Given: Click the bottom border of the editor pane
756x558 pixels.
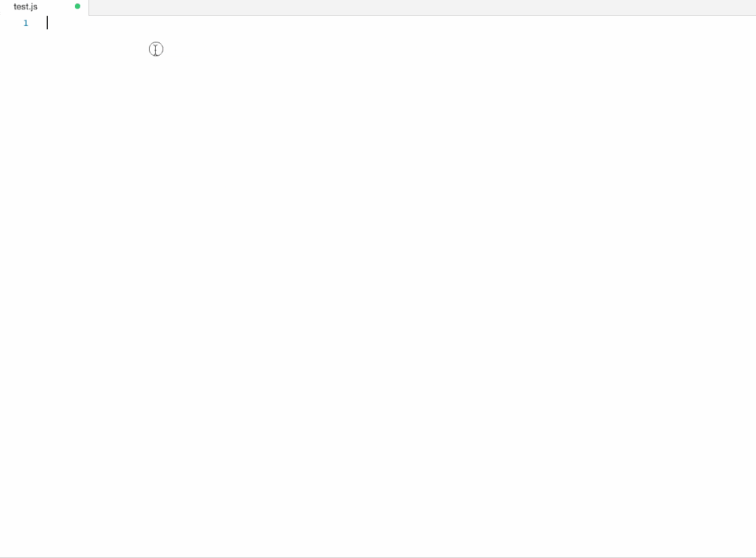Looking at the screenshot, I should click(x=378, y=557).
